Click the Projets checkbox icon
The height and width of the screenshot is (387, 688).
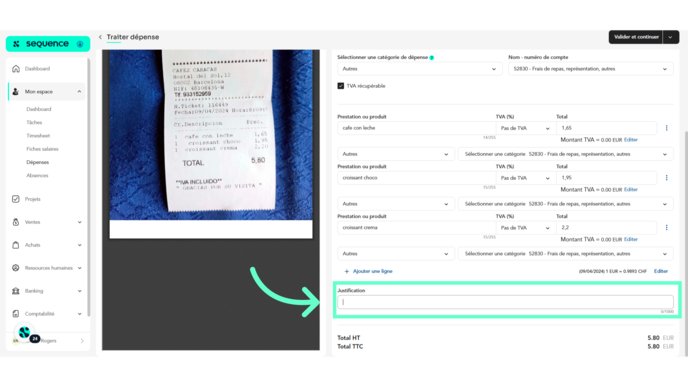point(16,199)
